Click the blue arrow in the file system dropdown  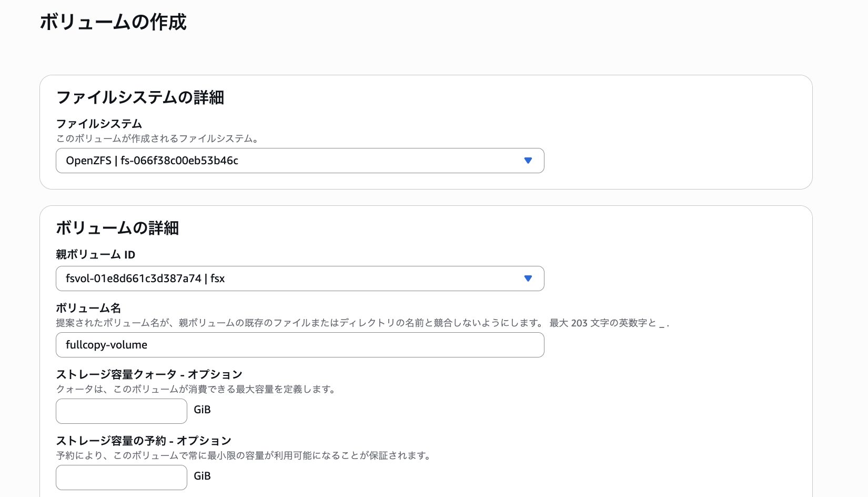pos(528,161)
